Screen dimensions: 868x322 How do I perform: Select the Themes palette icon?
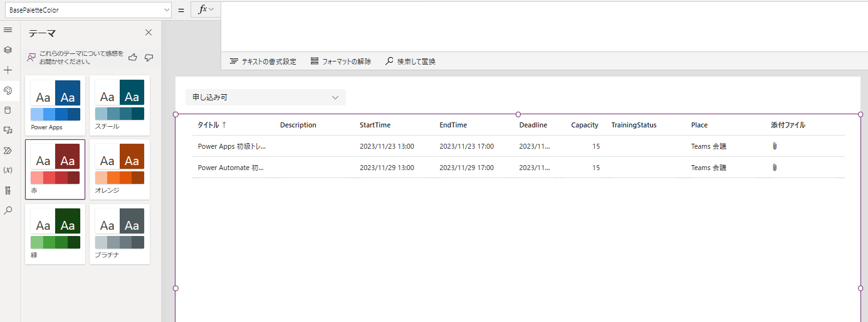8,90
